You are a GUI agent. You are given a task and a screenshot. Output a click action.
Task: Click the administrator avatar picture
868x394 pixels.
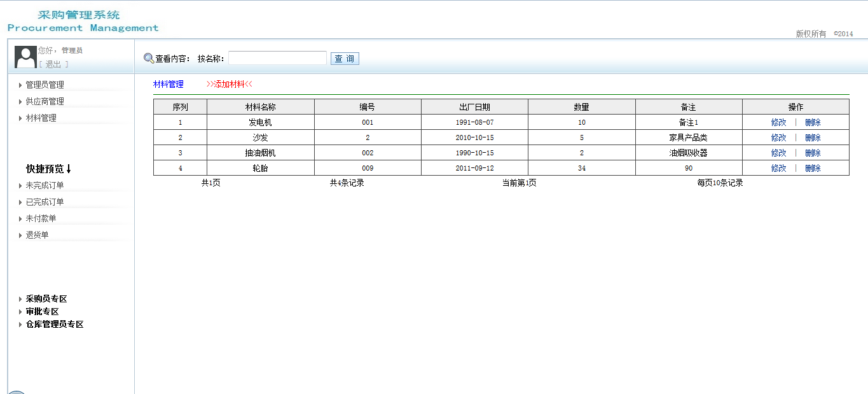25,57
